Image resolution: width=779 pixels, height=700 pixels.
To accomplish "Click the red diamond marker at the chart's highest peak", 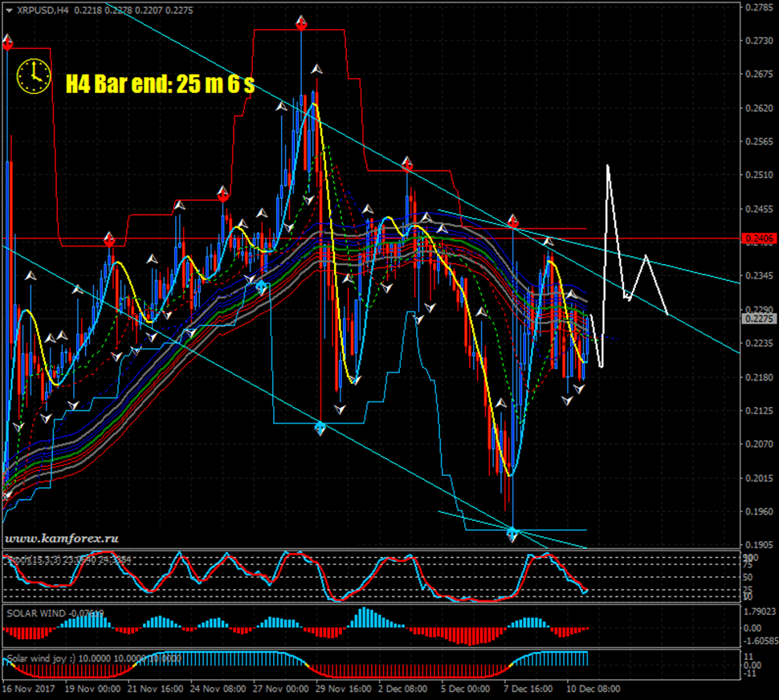I will pos(301,26).
